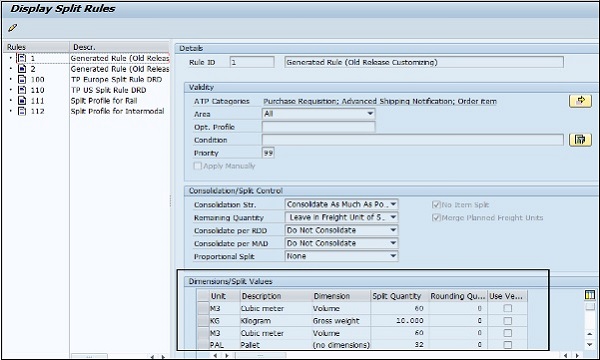The image size is (600, 360).
Task: Click the Unit column header
Action: (x=225, y=296)
